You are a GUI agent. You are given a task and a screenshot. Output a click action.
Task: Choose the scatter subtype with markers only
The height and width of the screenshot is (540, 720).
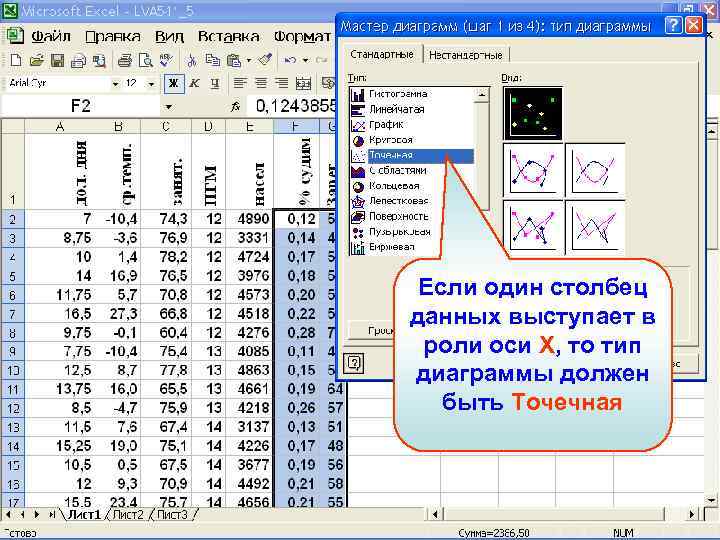pyautogui.click(x=533, y=114)
